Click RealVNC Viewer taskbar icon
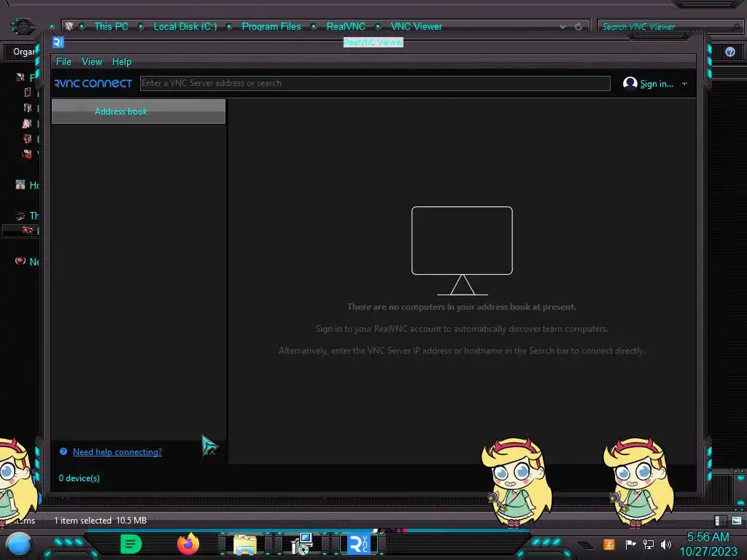This screenshot has height=560, width=747. pyautogui.click(x=359, y=544)
